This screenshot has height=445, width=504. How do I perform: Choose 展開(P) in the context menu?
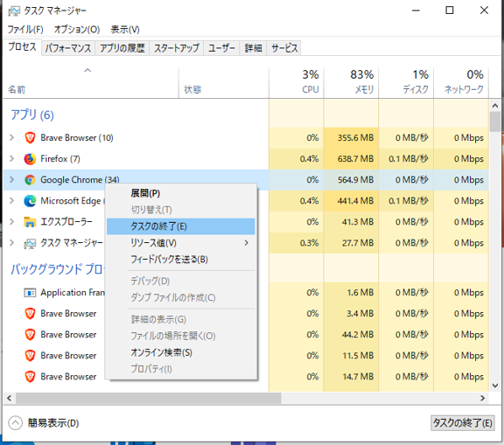tap(180, 193)
